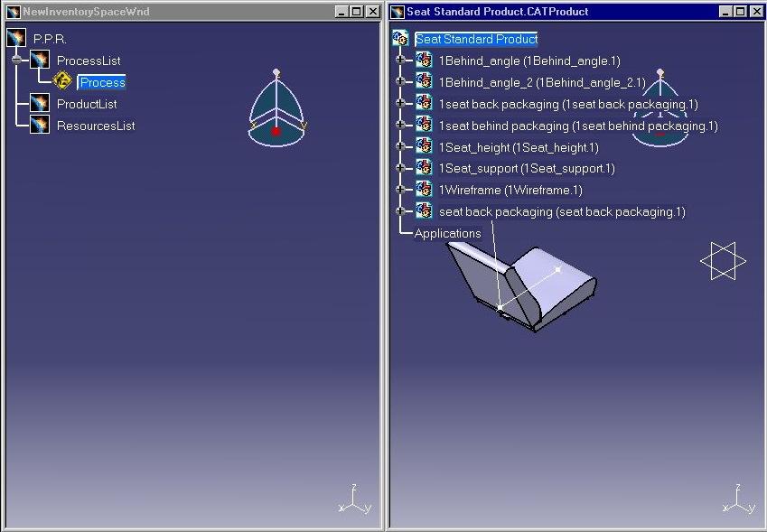Click the ProcessList node icon
The image size is (767, 532).
click(40, 60)
